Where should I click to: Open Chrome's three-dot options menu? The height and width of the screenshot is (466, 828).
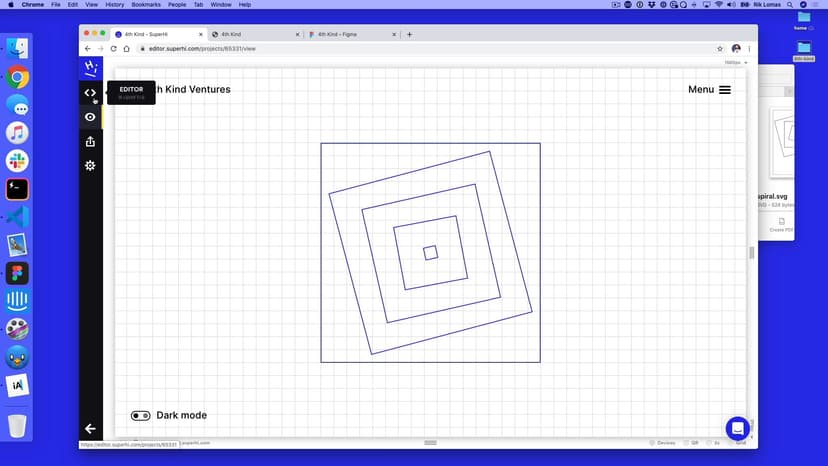click(750, 48)
